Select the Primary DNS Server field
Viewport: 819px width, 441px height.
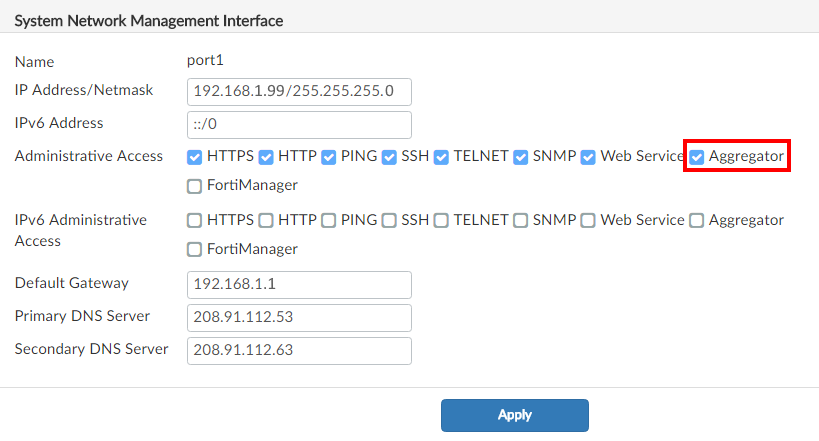[x=299, y=318]
